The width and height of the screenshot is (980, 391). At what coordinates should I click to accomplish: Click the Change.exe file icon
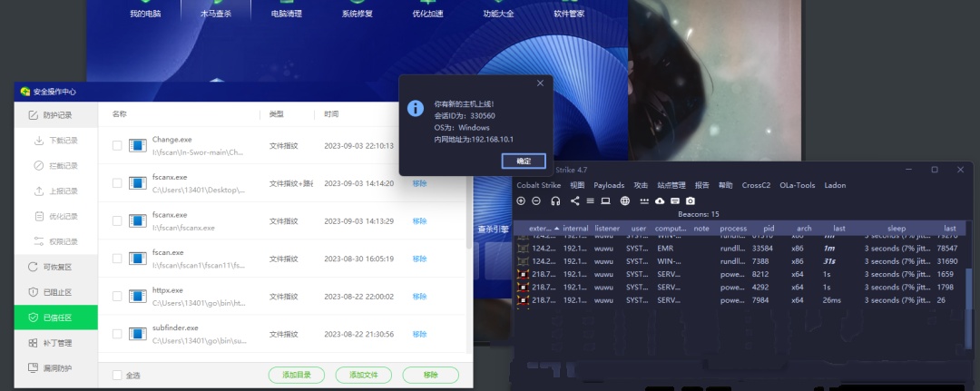tap(138, 145)
